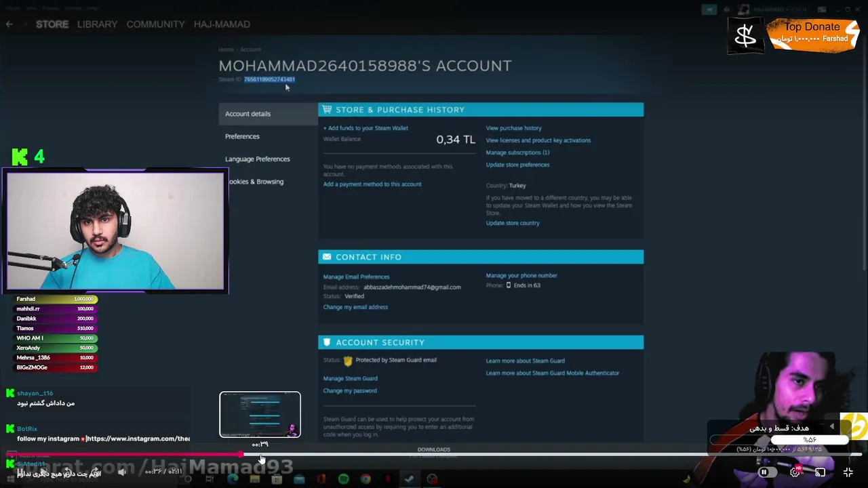Click the Top Donate orange banner
Screen dimensions: 868x488
pos(812,35)
